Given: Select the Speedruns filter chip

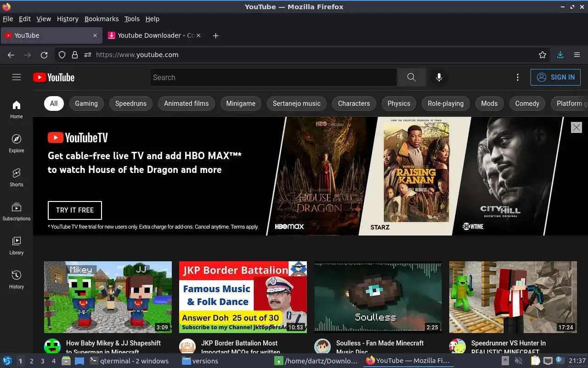Looking at the screenshot, I should point(131,103).
